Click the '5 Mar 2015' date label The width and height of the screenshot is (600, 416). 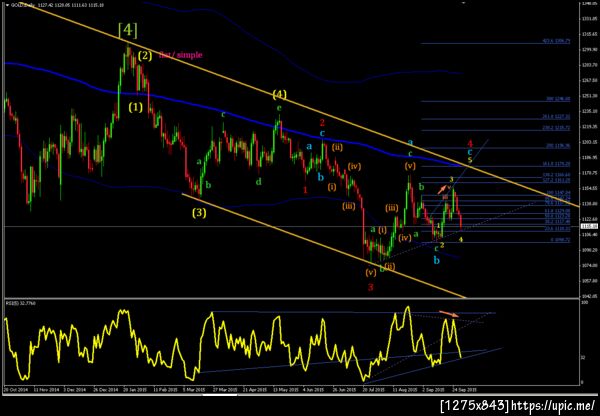195,389
